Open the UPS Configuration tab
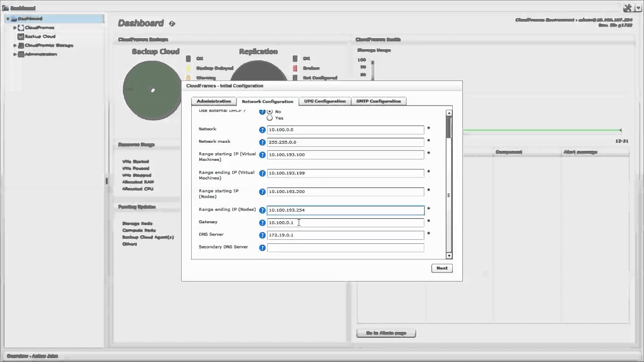Image resolution: width=644 pixels, height=362 pixels. coord(325,102)
